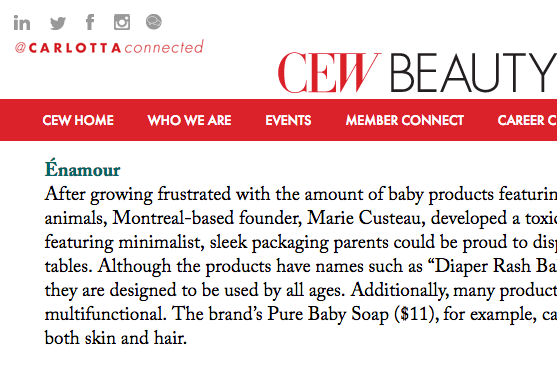Follow the Énamour heading link
Image resolution: width=557 pixels, height=373 pixels.
click(82, 169)
